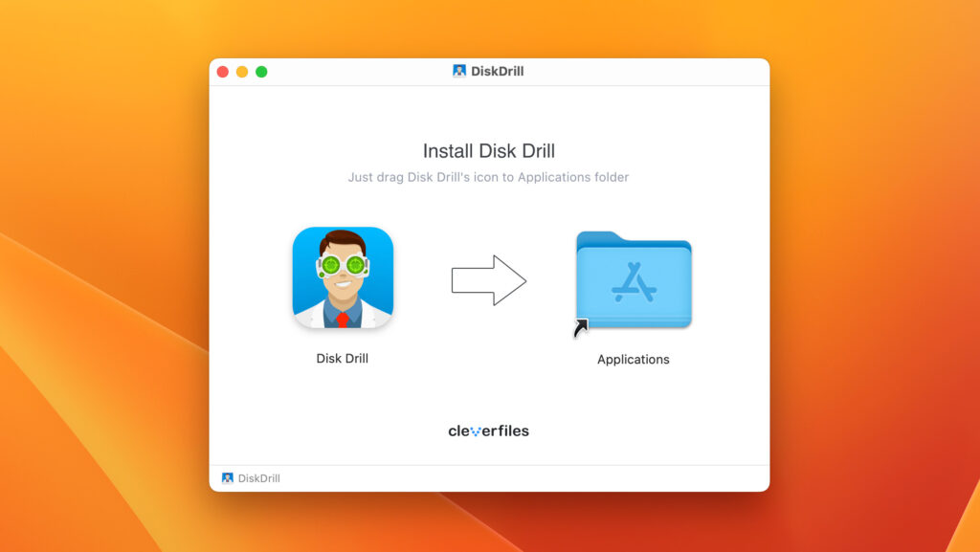Select the Disk Drill label under the app icon
This screenshot has width=980, height=552.
tap(342, 359)
